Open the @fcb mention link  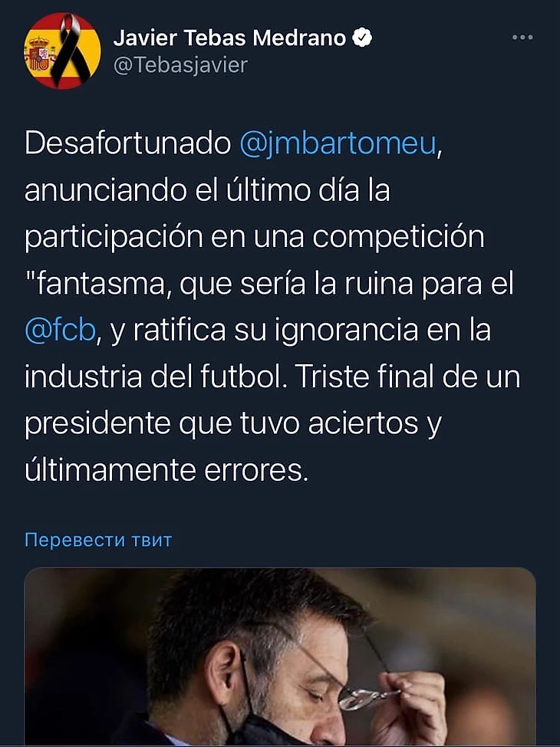click(60, 330)
